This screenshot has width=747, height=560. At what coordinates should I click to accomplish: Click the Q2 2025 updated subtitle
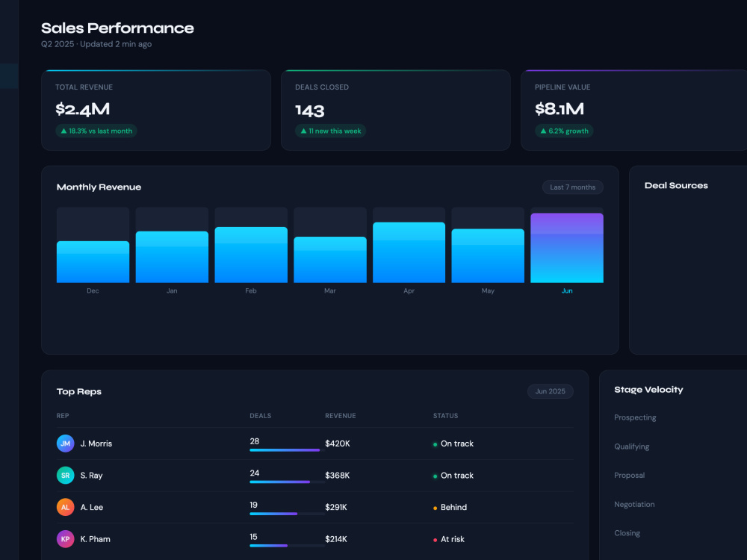click(x=96, y=44)
